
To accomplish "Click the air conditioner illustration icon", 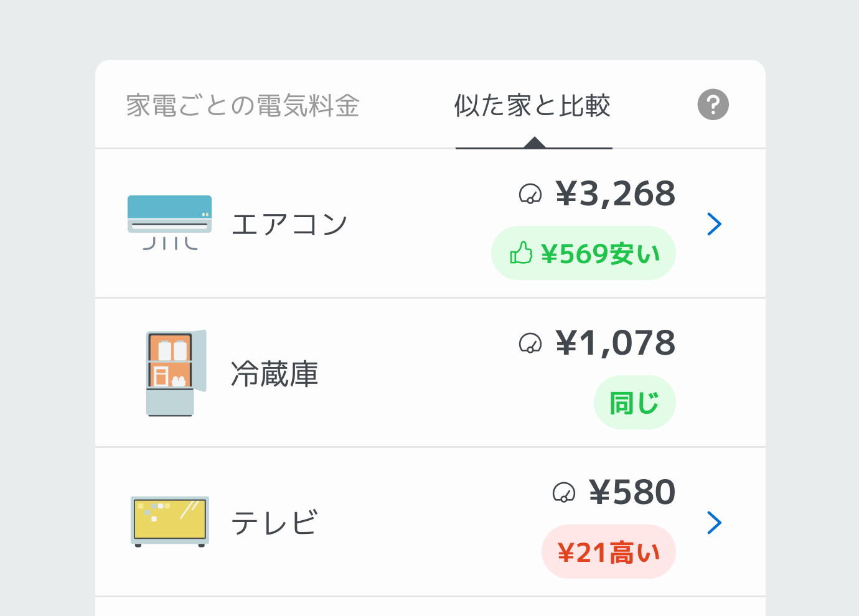I will (x=169, y=222).
